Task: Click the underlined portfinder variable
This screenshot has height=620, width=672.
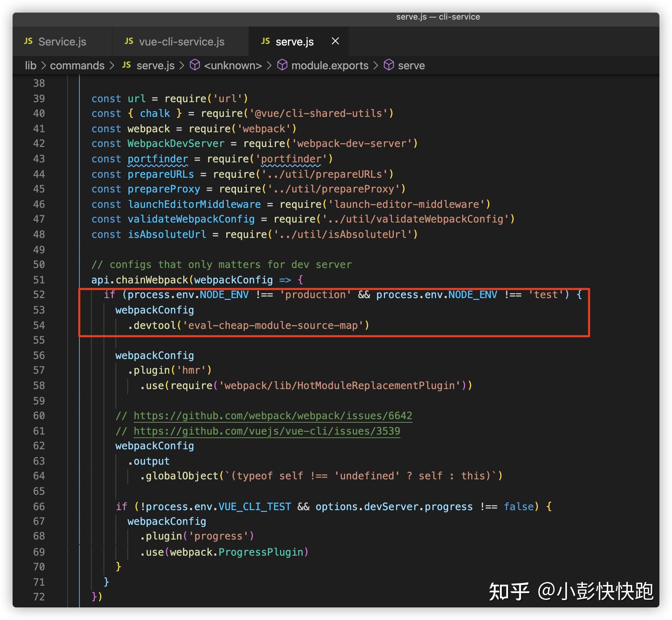Action: pos(157,159)
